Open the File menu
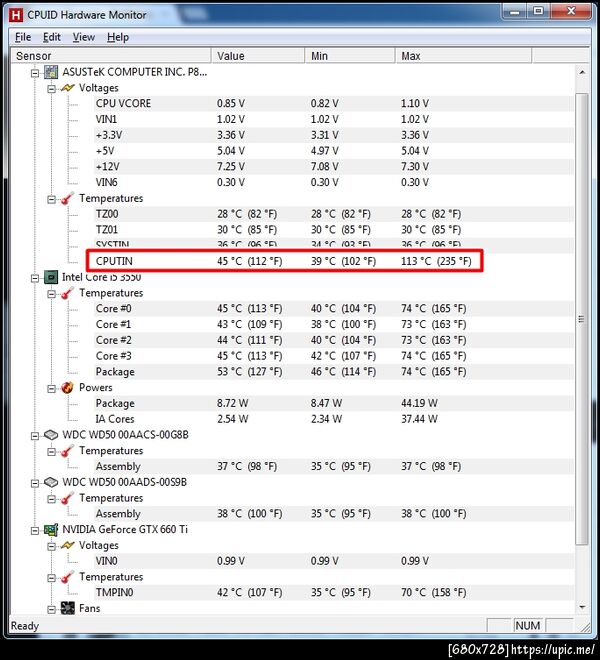This screenshot has height=660, width=600. (23, 37)
